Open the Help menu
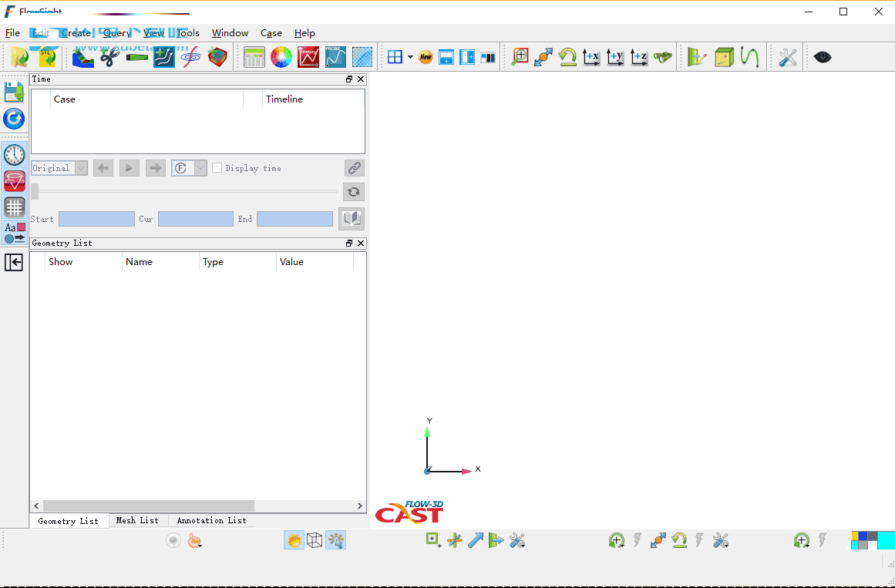Viewport: 895px width, 588px height. tap(305, 33)
